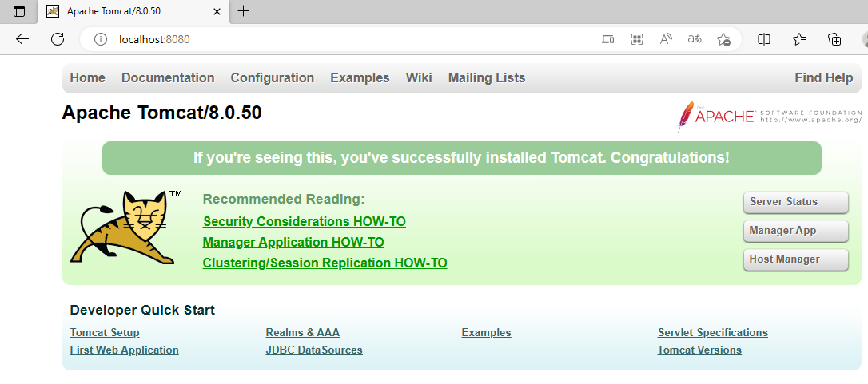The height and width of the screenshot is (384, 868).
Task: Click the Manager App button
Action: (x=795, y=231)
